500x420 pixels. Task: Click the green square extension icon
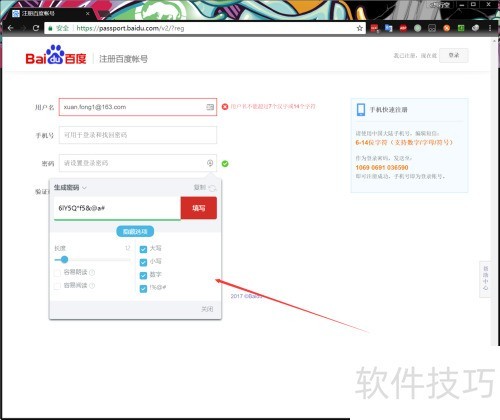coord(461,28)
